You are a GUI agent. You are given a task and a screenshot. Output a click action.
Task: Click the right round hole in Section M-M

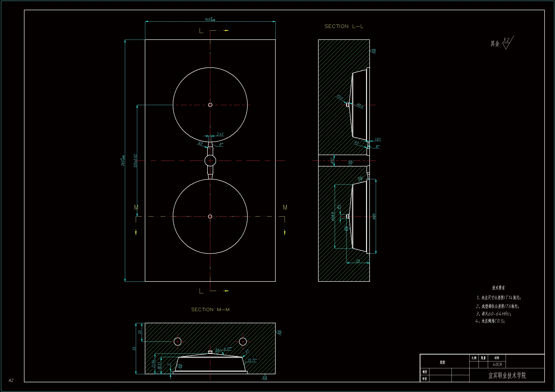(x=243, y=341)
